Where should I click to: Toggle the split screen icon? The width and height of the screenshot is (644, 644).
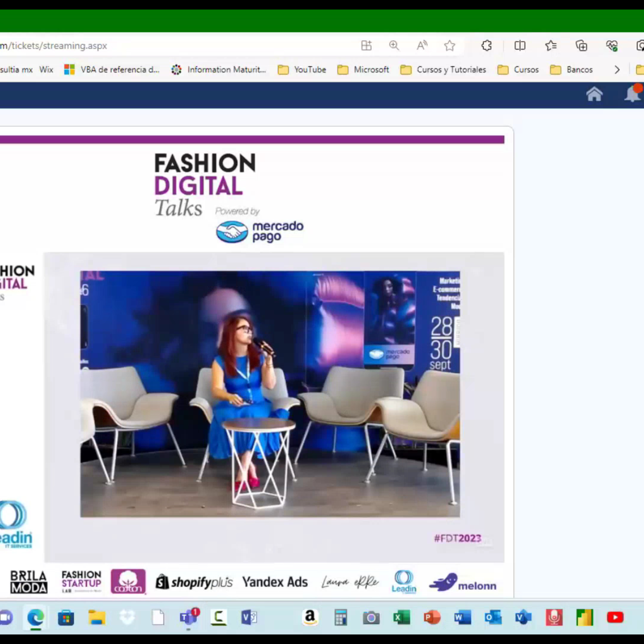[x=520, y=45]
